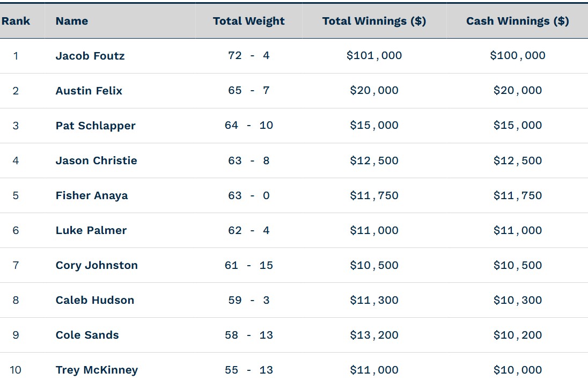The height and width of the screenshot is (387, 588).
Task: Select Jason Christie in the standings
Action: click(97, 160)
